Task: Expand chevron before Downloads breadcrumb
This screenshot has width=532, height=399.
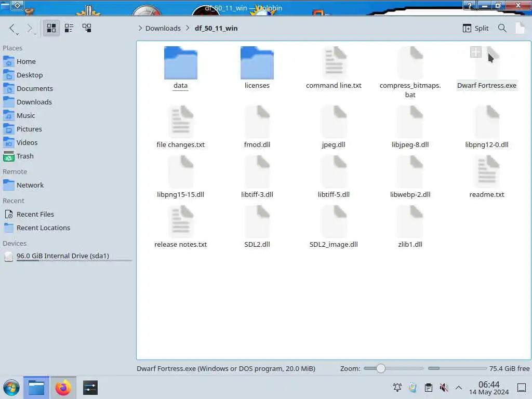Action: 140,28
